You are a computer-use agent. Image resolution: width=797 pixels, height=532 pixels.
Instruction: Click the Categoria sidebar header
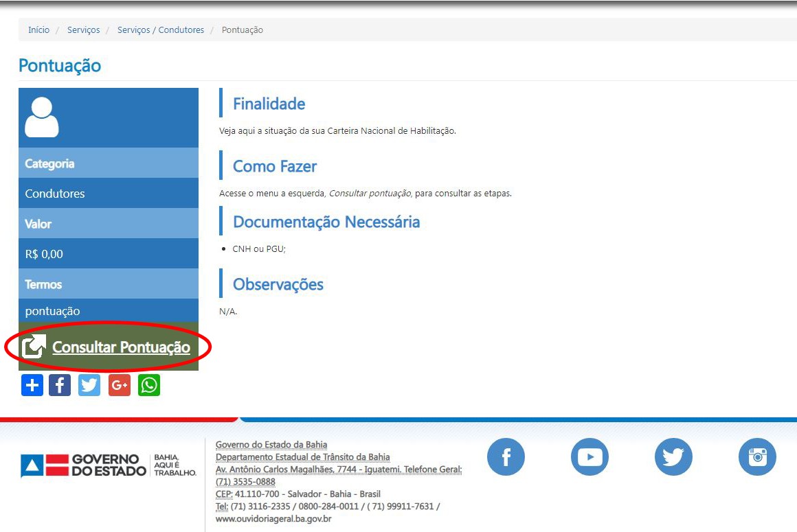point(109,163)
